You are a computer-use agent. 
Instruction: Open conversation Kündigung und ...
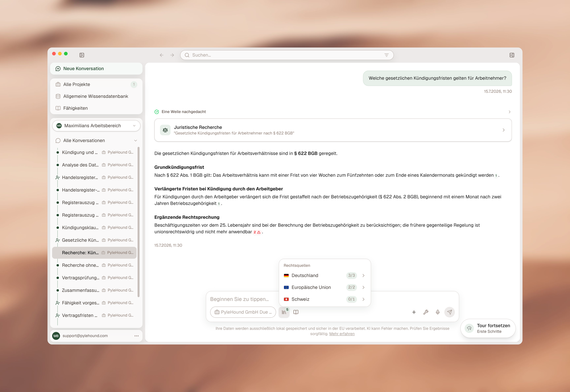coord(95,152)
